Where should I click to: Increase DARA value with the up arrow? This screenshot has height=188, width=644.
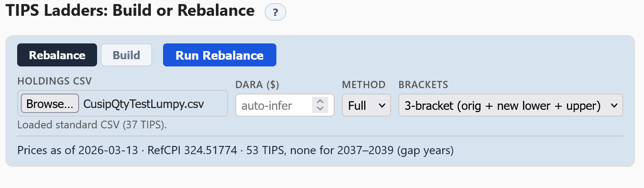point(320,102)
